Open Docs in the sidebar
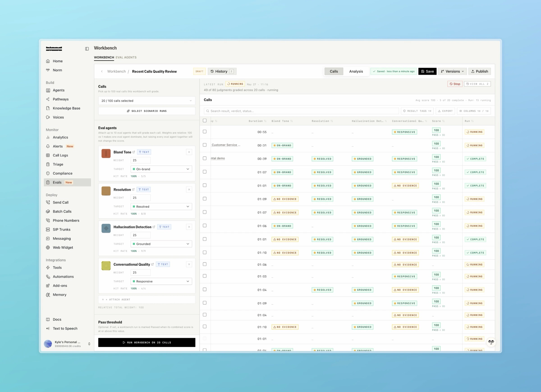This screenshot has height=392, width=541. tap(57, 319)
